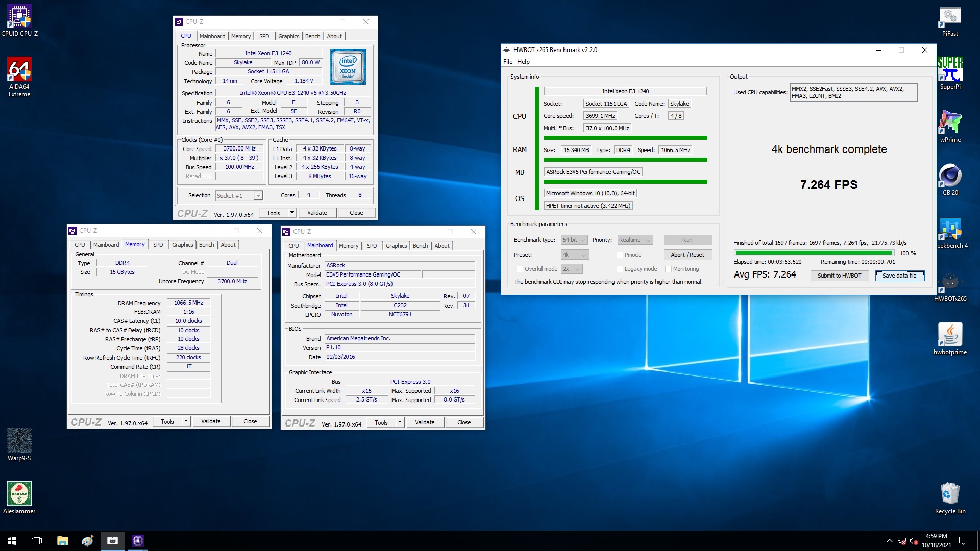The height and width of the screenshot is (551, 980).
Task: Switch to SPD tab in Memory CPU-Z window
Action: point(158,245)
